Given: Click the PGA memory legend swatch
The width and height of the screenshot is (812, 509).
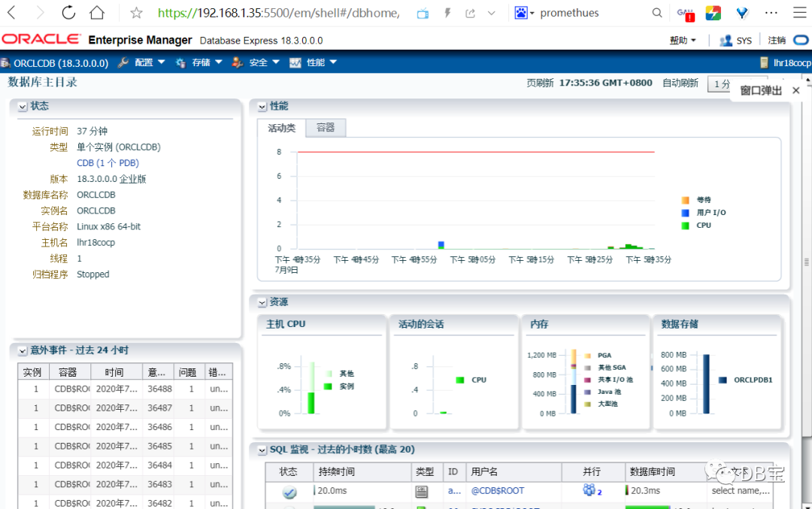Looking at the screenshot, I should [588, 356].
